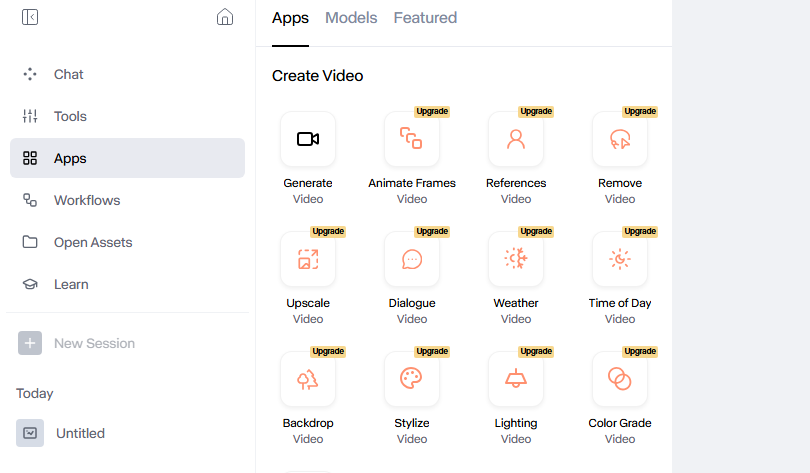The height and width of the screenshot is (473, 810).
Task: Launch the Dialogue video app
Action: (412, 259)
